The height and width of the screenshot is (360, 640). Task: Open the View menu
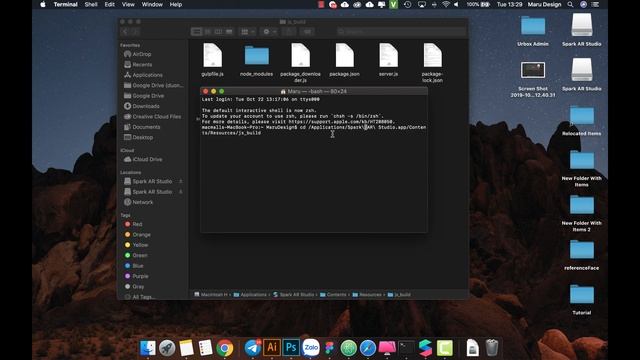point(128,4)
